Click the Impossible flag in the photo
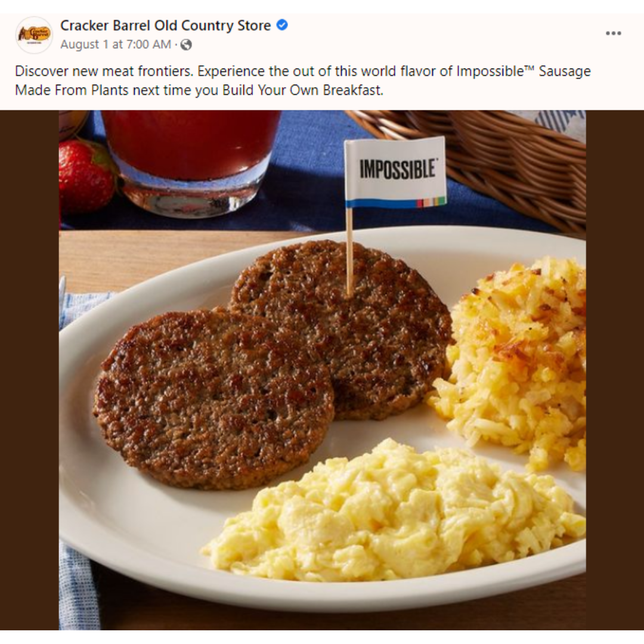 click(x=395, y=172)
